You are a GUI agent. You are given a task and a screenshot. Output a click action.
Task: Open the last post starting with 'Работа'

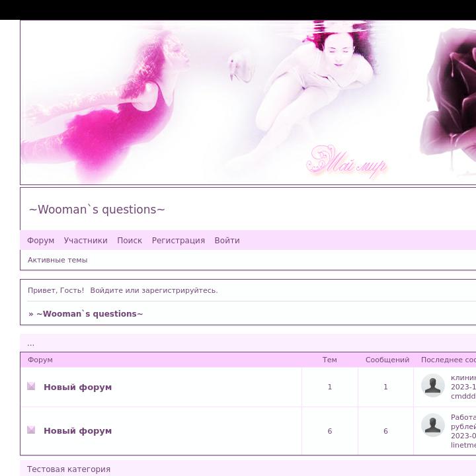[463, 417]
